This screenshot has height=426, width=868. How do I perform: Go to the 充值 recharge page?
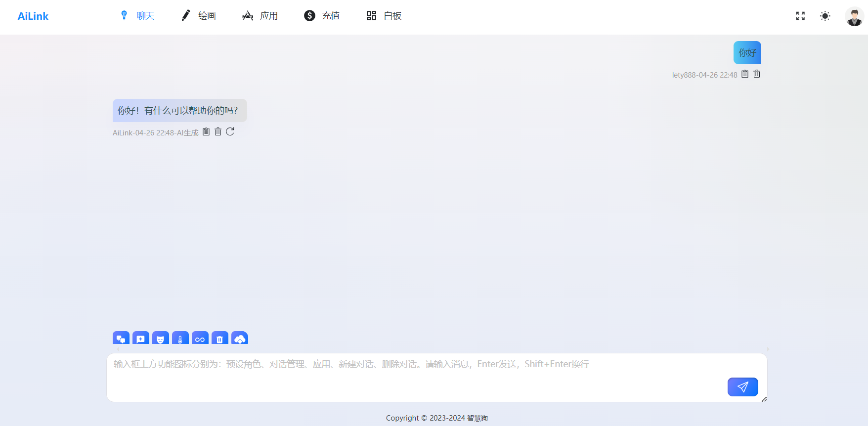tap(322, 16)
